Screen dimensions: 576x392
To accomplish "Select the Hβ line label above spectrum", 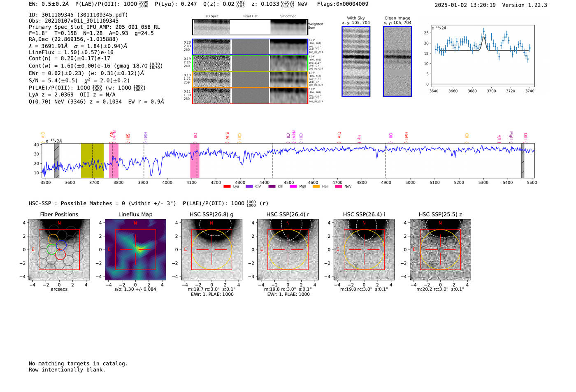I will pos(499,138).
